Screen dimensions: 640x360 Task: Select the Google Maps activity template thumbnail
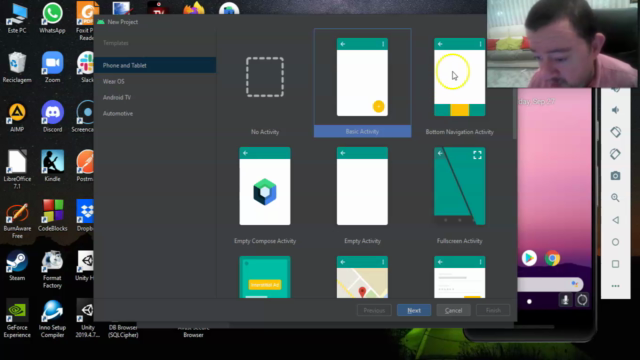(362, 277)
